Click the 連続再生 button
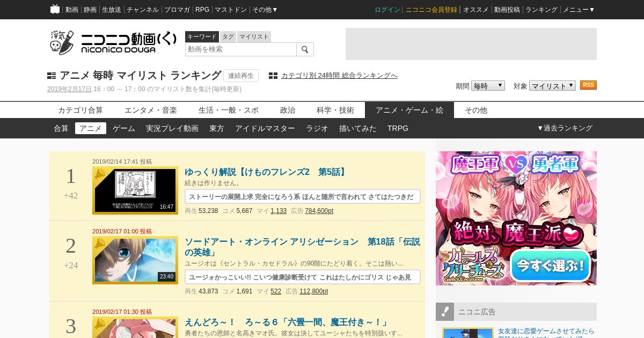The height and width of the screenshot is (338, 644). pos(241,76)
